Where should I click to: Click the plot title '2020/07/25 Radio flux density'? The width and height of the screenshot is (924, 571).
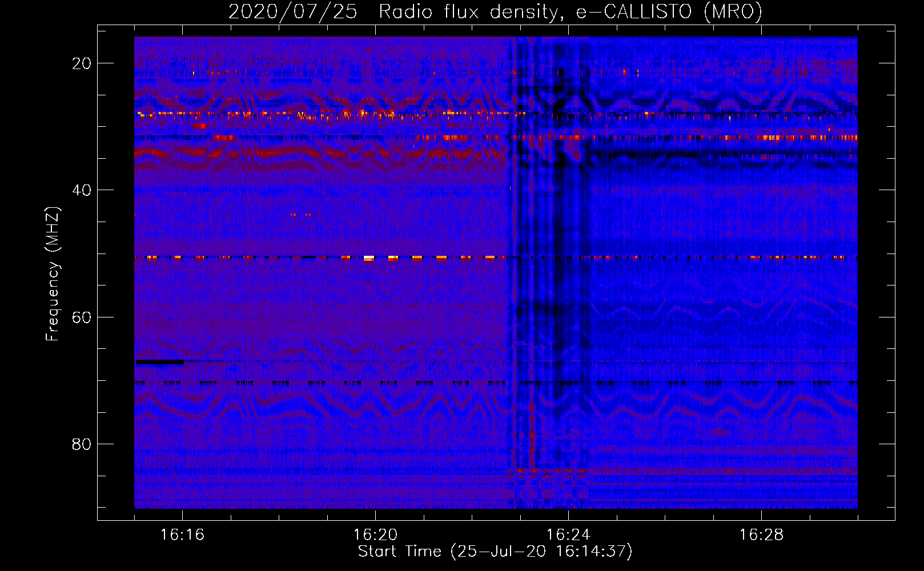point(495,11)
